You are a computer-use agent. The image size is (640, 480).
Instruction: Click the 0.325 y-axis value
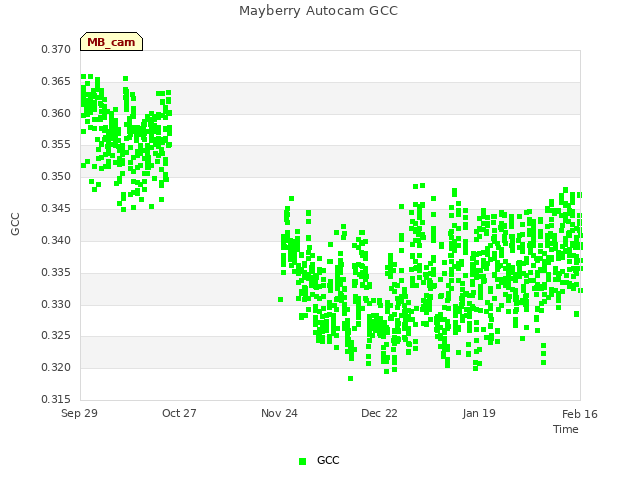(x=56, y=336)
